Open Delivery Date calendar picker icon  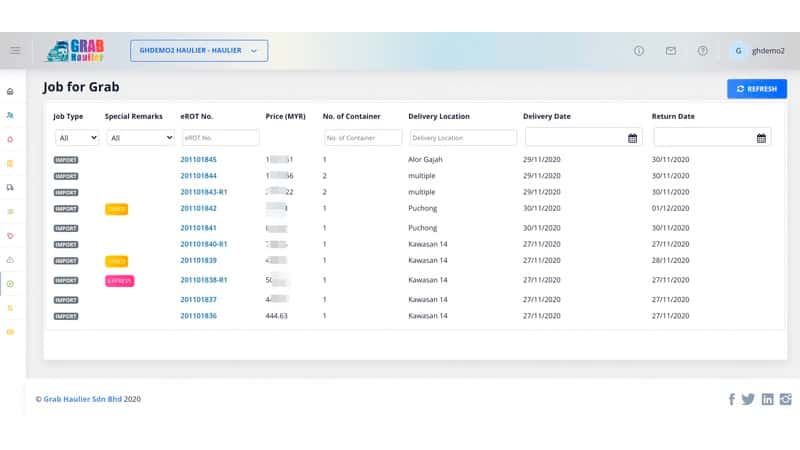coord(632,138)
